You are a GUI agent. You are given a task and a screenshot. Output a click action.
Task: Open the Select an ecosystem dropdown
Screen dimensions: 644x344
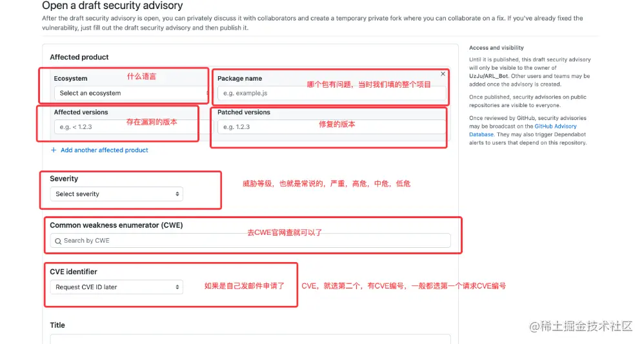132,94
